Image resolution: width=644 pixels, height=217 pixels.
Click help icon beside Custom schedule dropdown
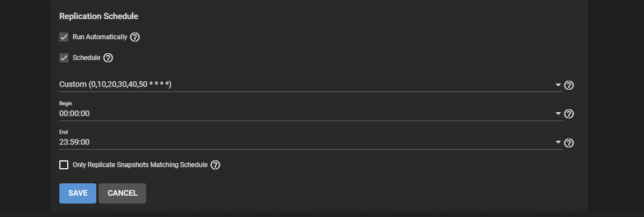tap(569, 85)
